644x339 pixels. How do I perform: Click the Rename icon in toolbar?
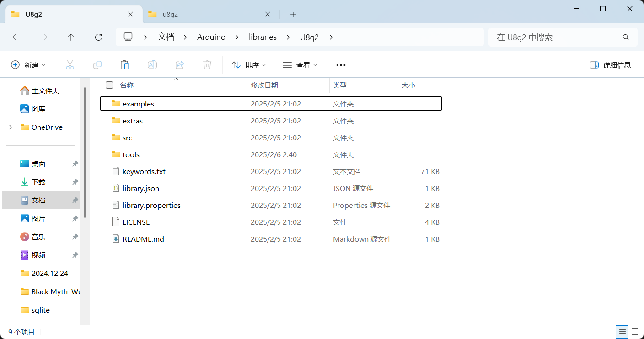152,65
